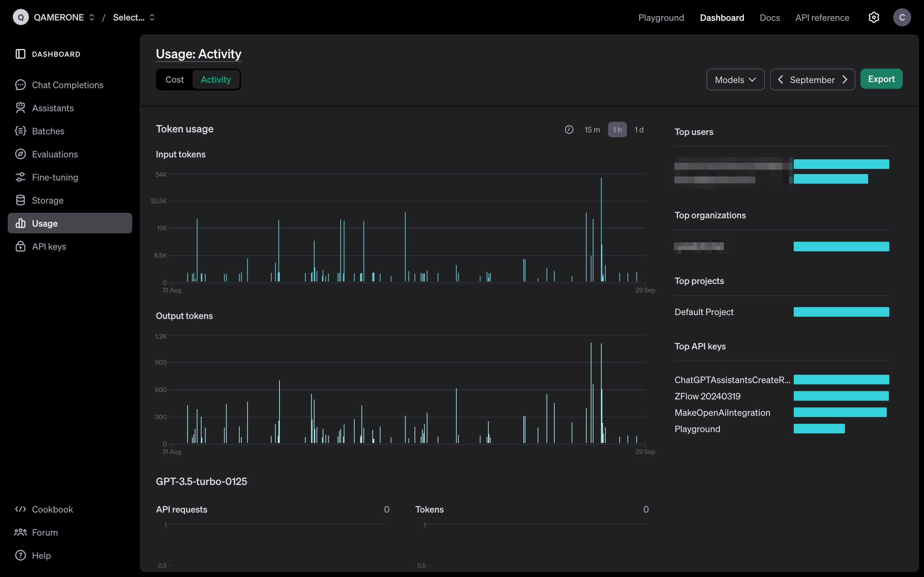Set chart interval to 15 m
Screen dimensions: 924x577
(592, 130)
